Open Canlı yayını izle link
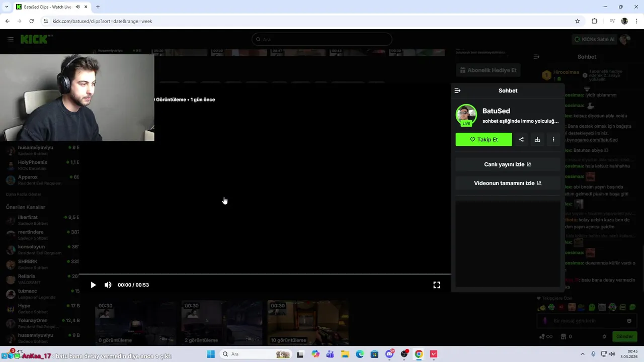Viewport: 644px width, 362px height. click(508, 164)
